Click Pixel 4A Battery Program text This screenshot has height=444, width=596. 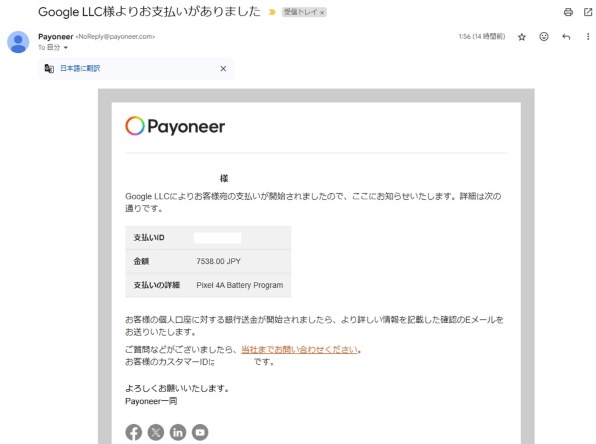(x=239, y=285)
